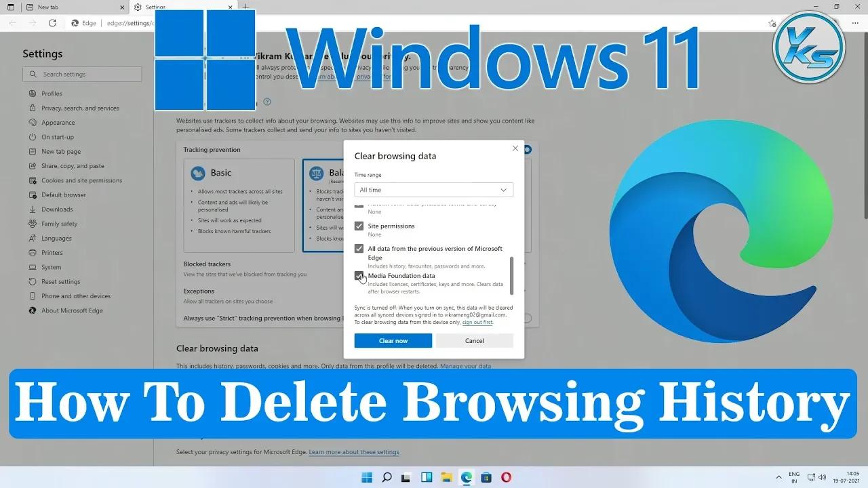
Task: Open Phone and other devices settings
Action: [76, 296]
